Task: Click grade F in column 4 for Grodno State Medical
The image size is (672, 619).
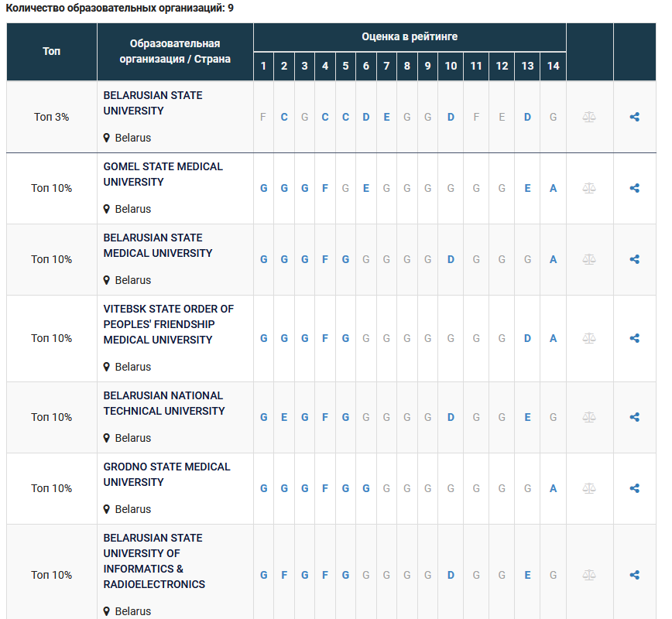Action: (325, 488)
